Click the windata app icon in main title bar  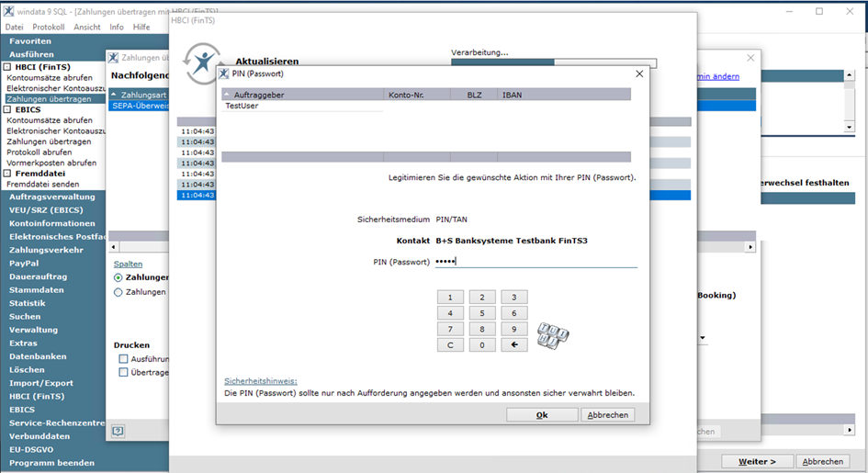(x=8, y=11)
